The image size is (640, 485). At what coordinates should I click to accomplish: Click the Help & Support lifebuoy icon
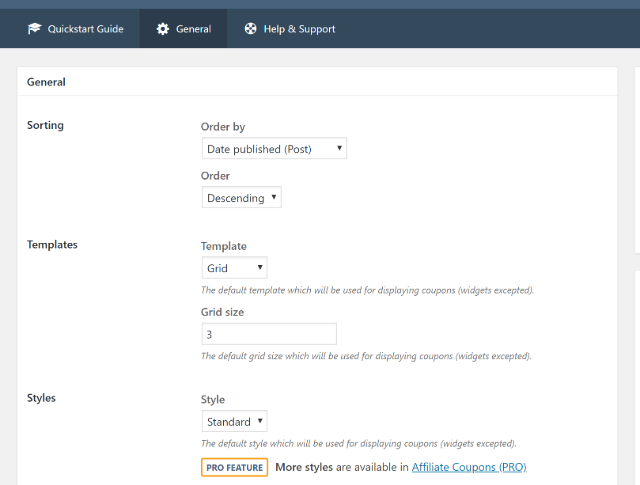tap(251, 29)
